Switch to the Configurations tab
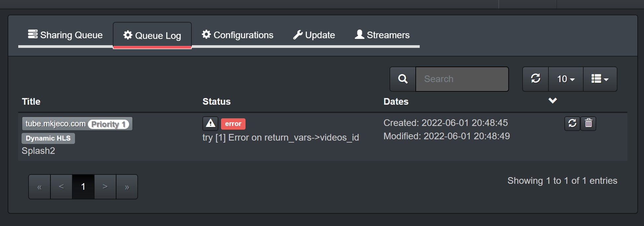 click(x=238, y=35)
